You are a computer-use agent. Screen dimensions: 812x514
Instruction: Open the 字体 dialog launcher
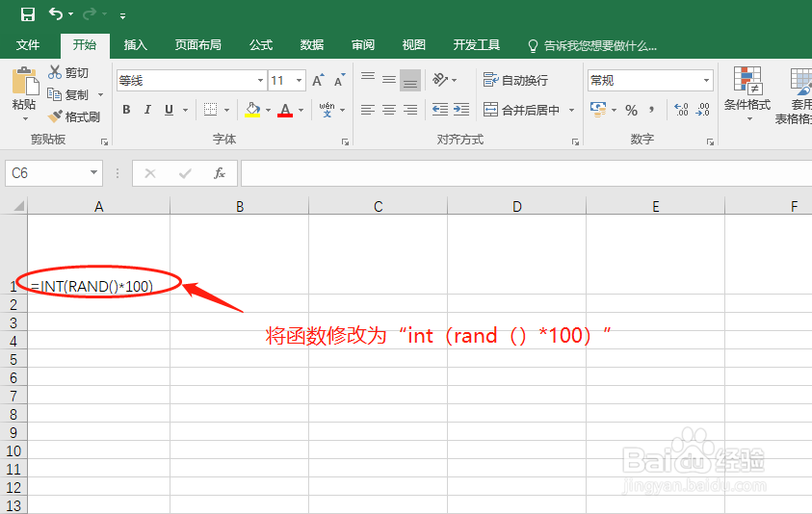click(346, 141)
